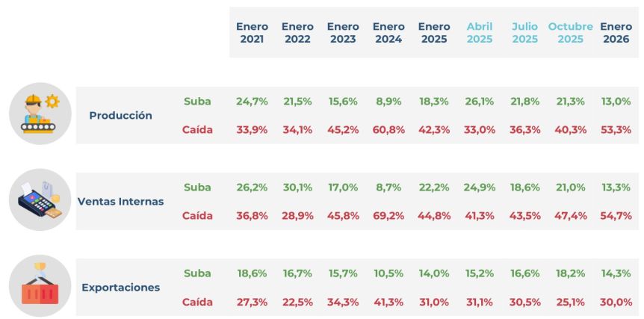Click the Exportaciones row label
644x319 pixels.
click(120, 288)
